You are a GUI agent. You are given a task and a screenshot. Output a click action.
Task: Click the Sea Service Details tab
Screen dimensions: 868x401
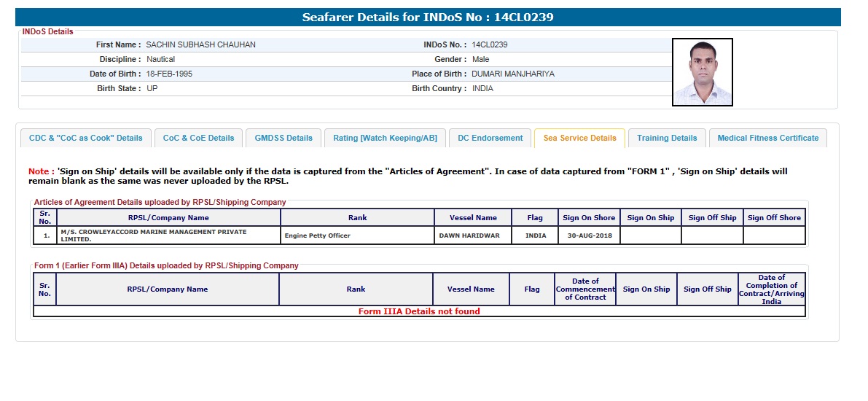pyautogui.click(x=579, y=138)
